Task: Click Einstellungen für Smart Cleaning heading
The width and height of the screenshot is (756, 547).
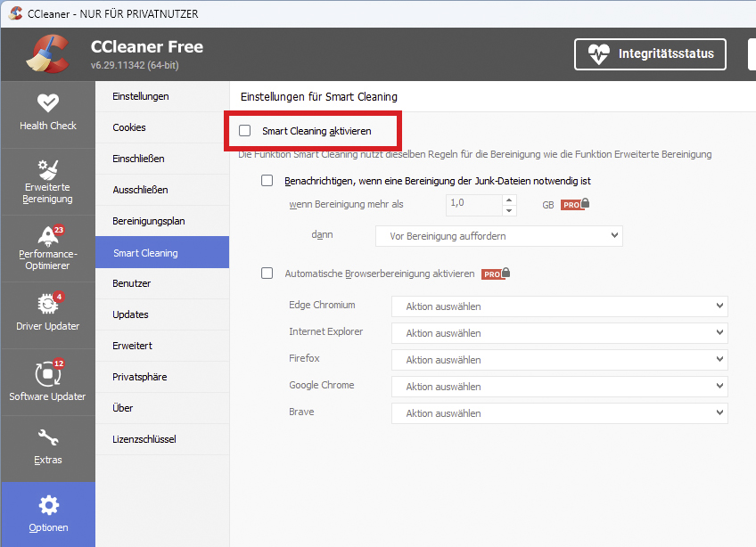Action: click(x=318, y=97)
